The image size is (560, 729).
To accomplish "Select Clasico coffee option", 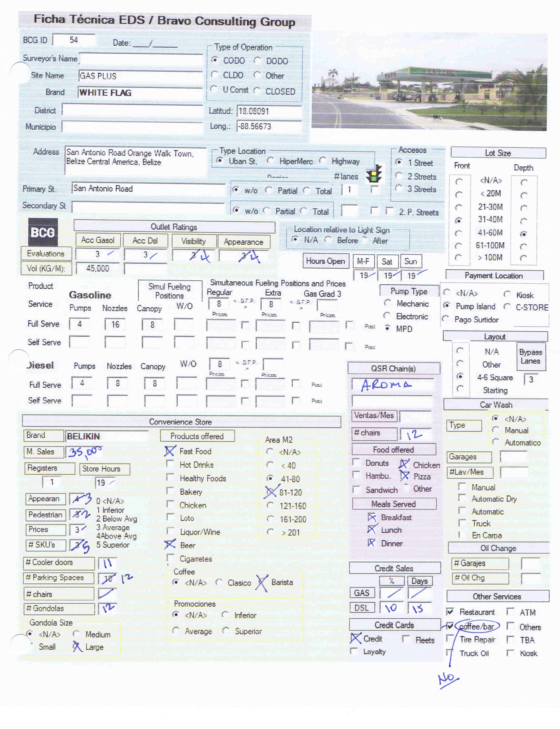I will tap(219, 582).
